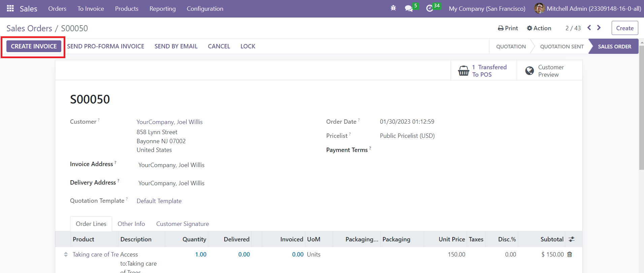This screenshot has height=273, width=644.
Task: Click the page vertical scrollbar
Action: pos(641,108)
